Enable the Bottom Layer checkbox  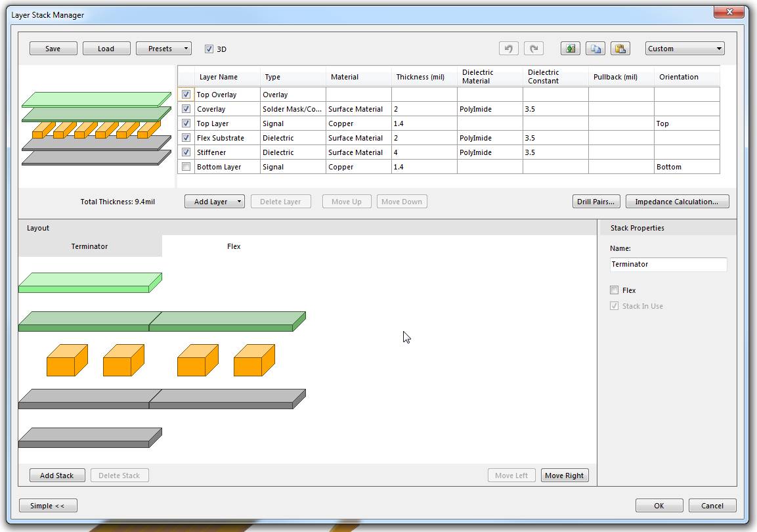(x=186, y=167)
